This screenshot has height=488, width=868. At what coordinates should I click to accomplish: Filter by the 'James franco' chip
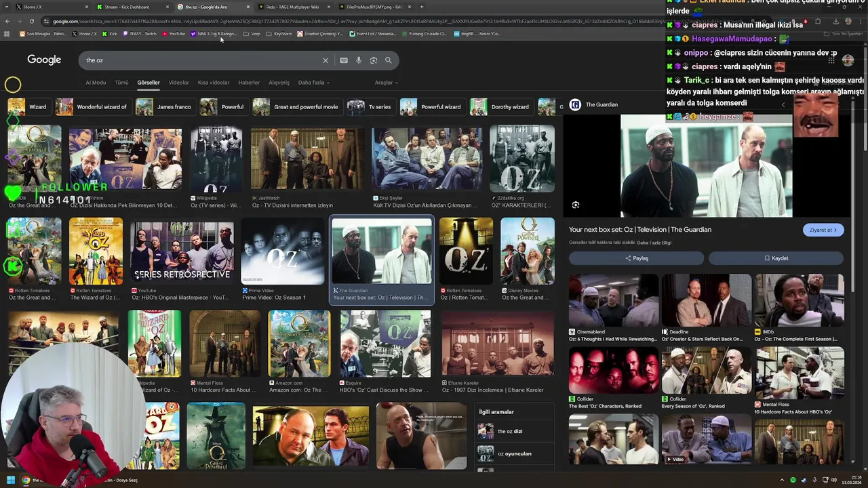(166, 107)
